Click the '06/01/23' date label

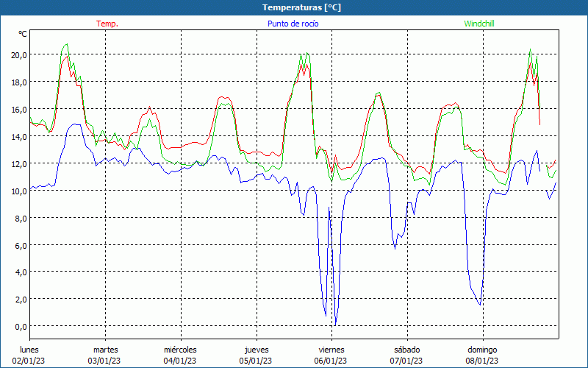click(331, 361)
